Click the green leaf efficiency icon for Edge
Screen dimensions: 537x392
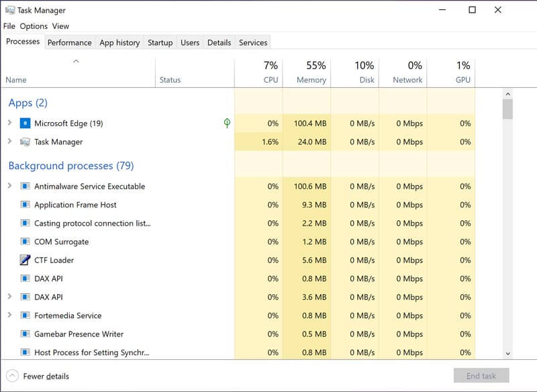click(227, 123)
